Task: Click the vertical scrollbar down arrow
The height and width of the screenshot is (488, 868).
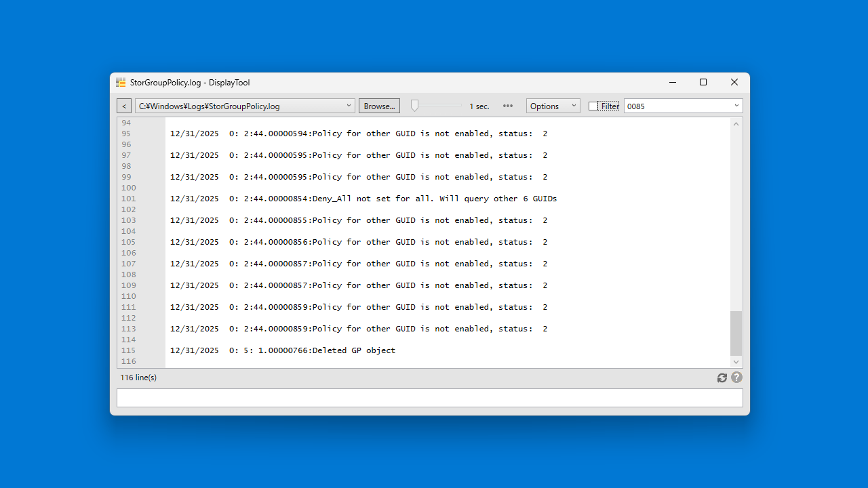Action: coord(736,361)
